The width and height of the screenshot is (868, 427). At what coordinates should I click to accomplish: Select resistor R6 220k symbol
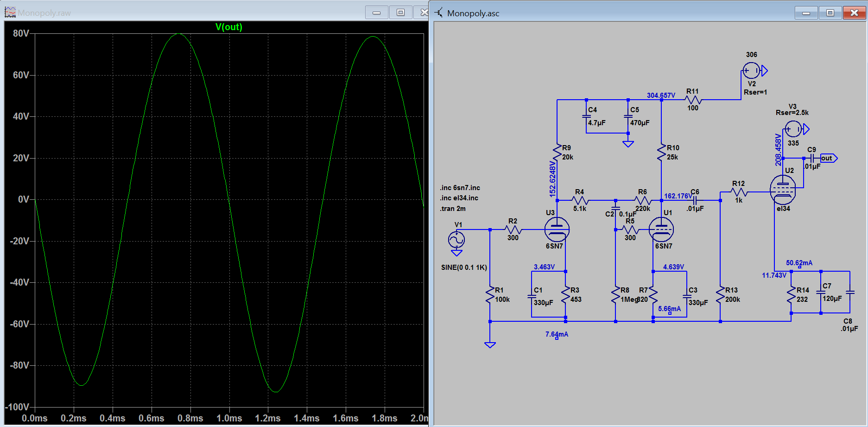642,200
